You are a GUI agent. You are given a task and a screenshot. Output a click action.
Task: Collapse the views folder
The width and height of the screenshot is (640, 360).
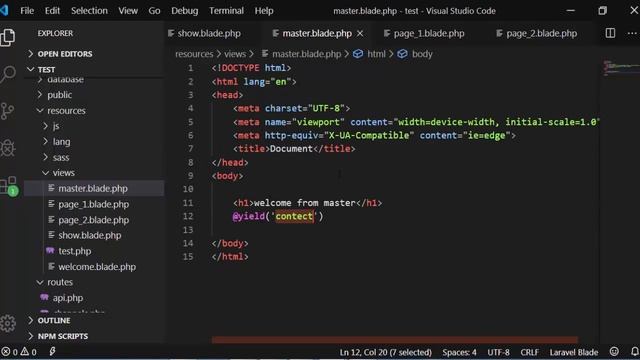(64, 173)
